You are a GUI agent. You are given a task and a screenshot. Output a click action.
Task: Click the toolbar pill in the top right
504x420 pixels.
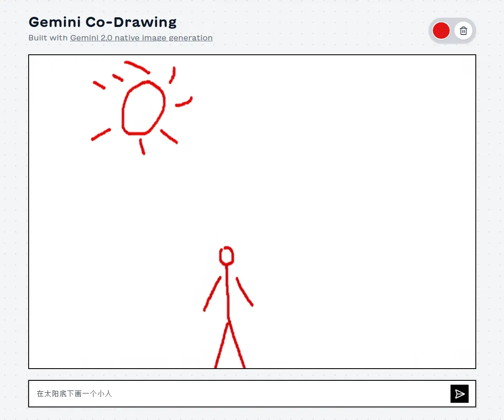click(452, 30)
